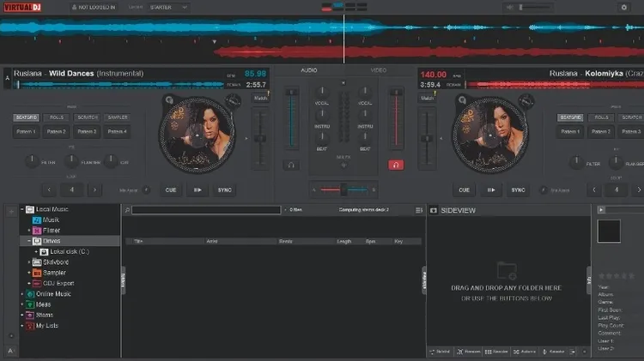Click the left deck jogwheel cover art
This screenshot has width=644, height=361.
click(x=197, y=135)
